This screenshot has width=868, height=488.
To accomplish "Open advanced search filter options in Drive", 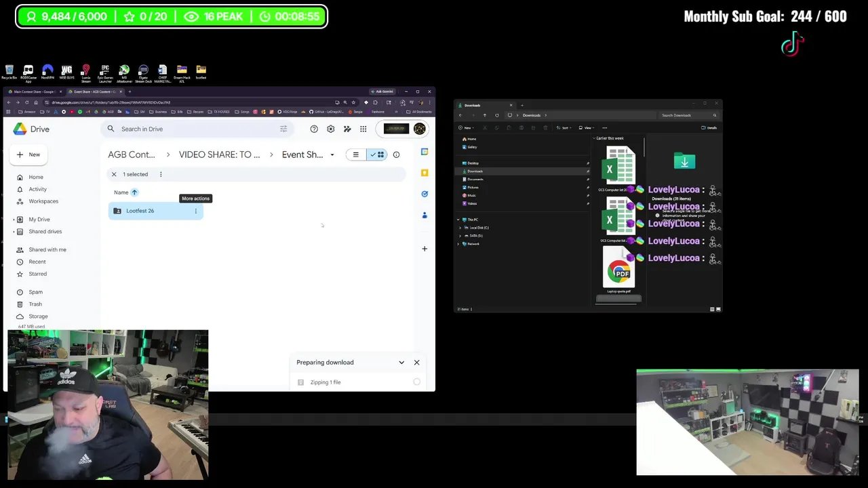I will pyautogui.click(x=283, y=129).
